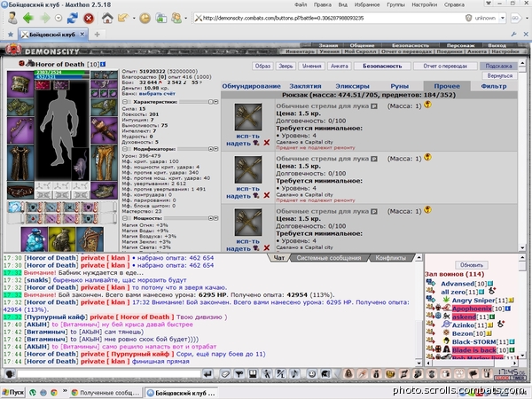Collapse the Модификаторы section

(125, 149)
